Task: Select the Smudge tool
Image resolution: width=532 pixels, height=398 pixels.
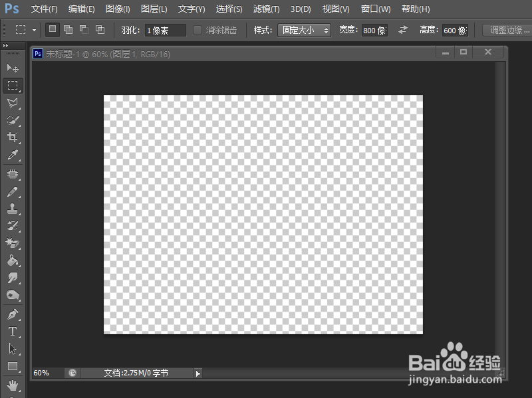Action: 13,278
